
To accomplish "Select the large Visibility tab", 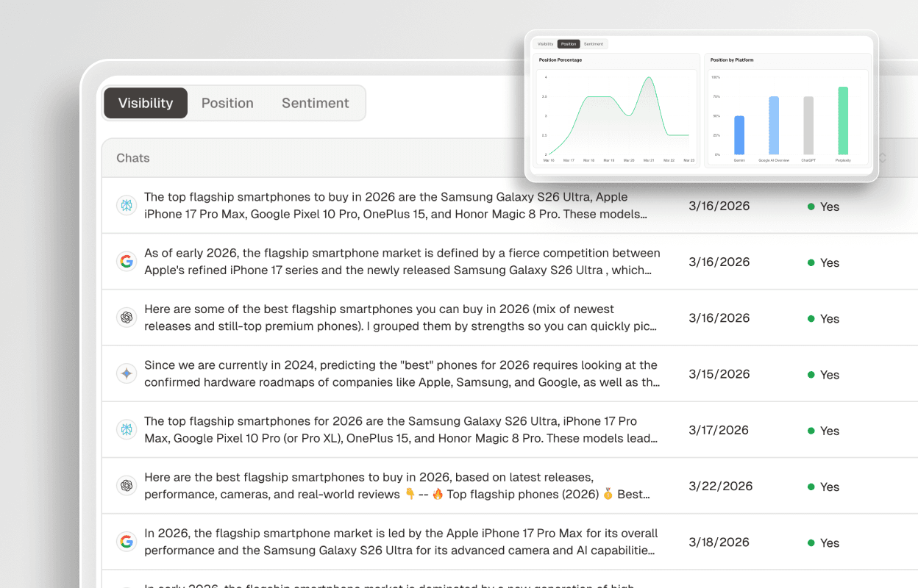I will click(146, 103).
